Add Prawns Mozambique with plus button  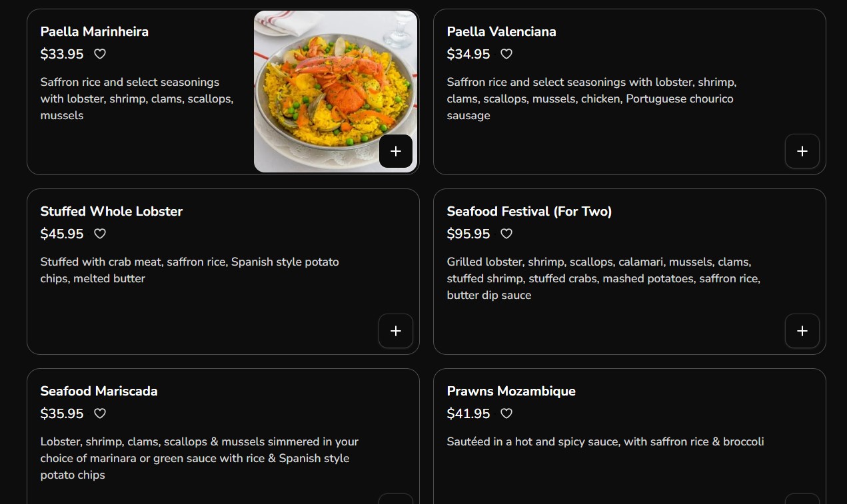tap(802, 499)
